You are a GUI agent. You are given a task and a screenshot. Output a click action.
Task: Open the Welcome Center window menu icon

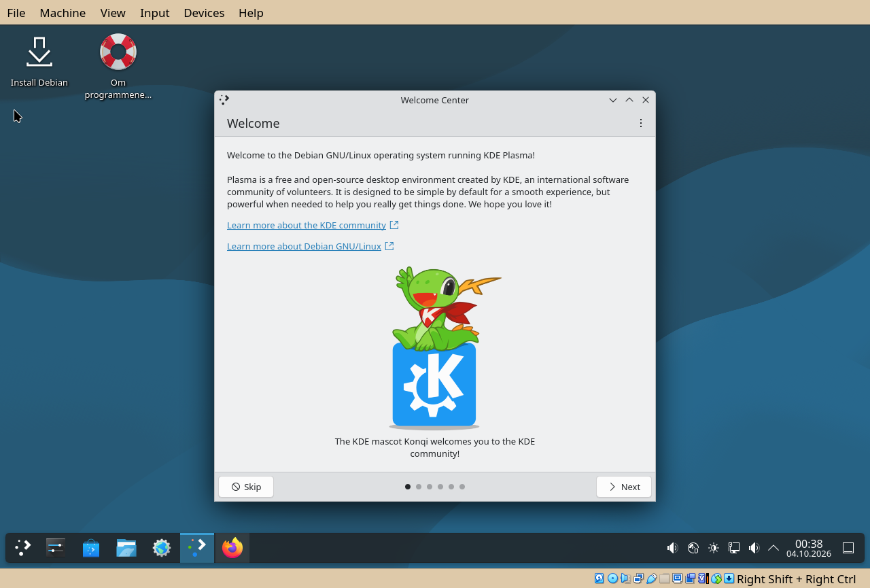[224, 100]
